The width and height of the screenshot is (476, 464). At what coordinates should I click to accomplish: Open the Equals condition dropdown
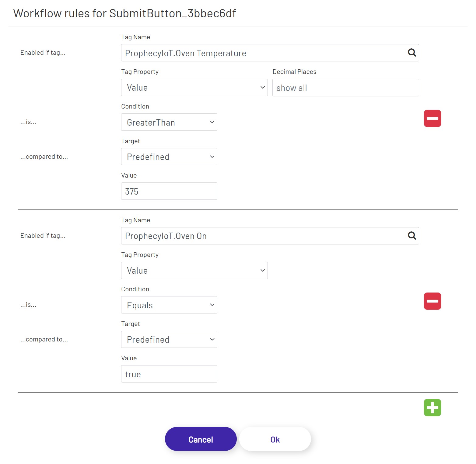click(169, 305)
